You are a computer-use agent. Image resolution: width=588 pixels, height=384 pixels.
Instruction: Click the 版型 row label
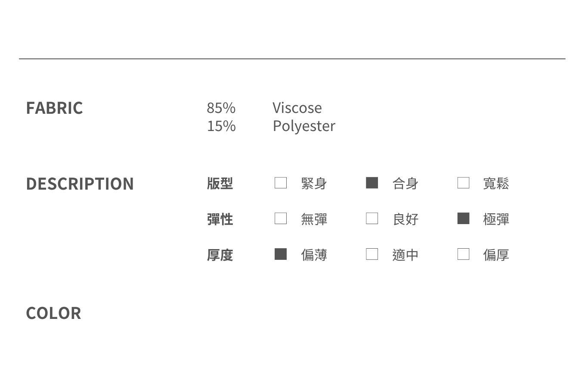(220, 184)
